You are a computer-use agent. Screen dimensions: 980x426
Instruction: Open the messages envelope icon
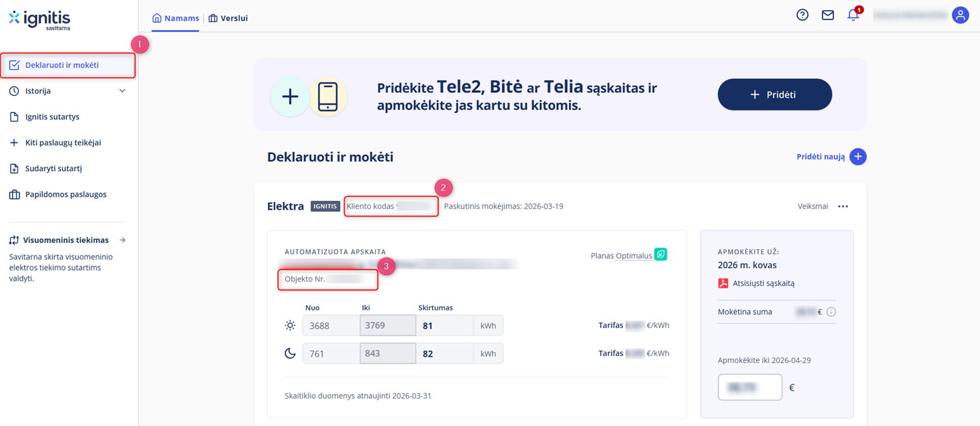pyautogui.click(x=828, y=15)
